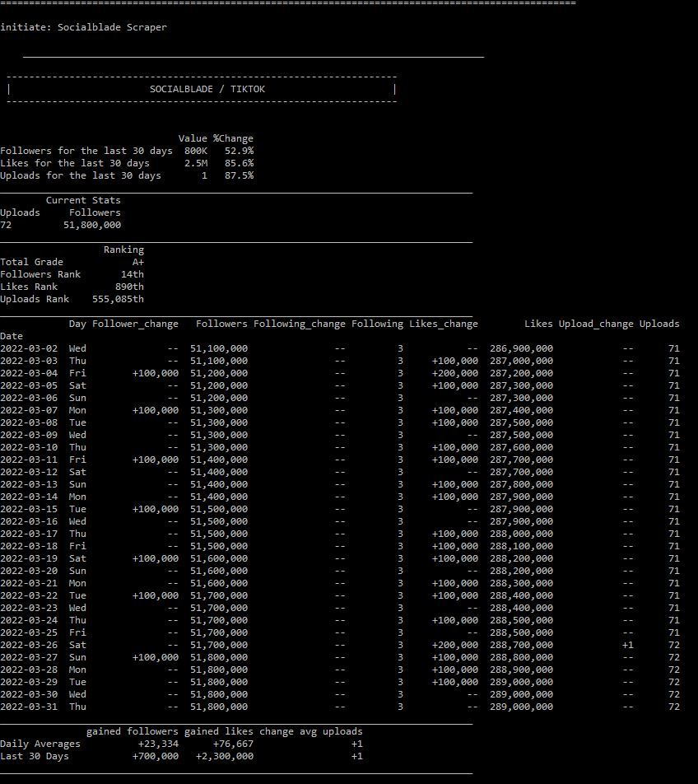Select the '85.6%' change value
This screenshot has height=784, width=698.
click(239, 163)
